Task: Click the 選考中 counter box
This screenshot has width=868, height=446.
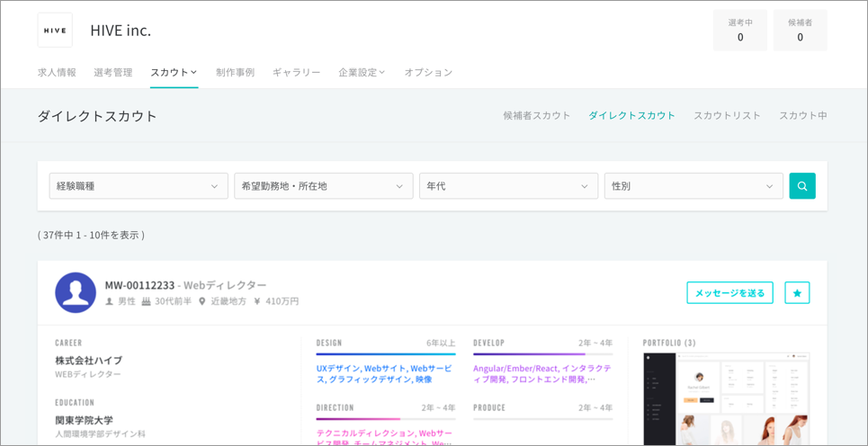Action: tap(740, 31)
